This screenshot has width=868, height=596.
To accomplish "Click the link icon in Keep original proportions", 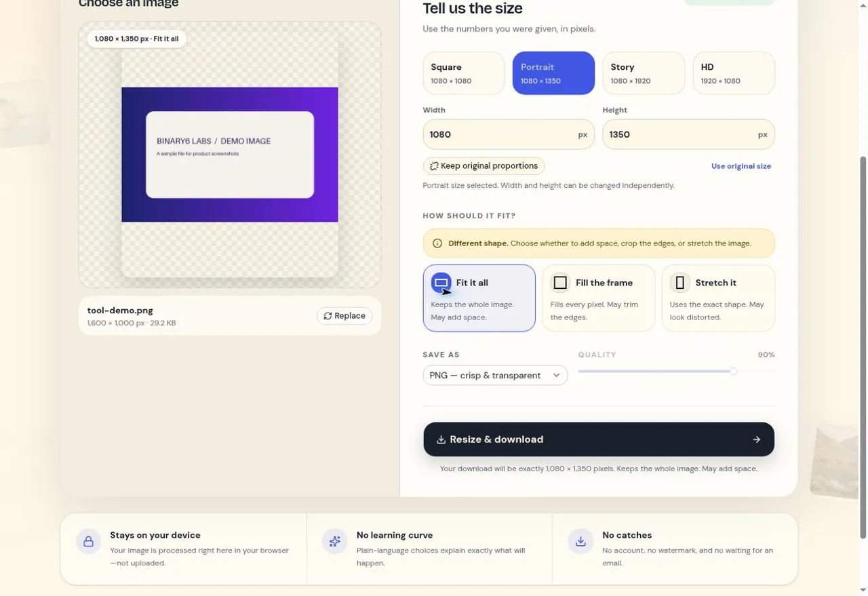I will pos(434,166).
